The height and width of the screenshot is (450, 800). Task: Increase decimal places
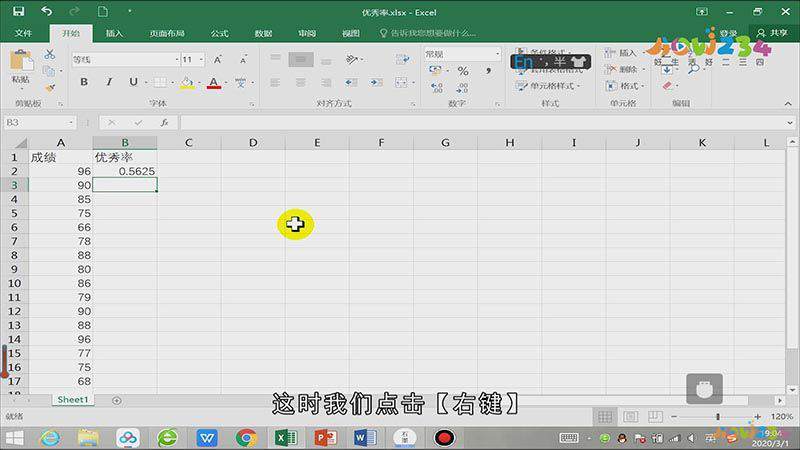pyautogui.click(x=437, y=88)
